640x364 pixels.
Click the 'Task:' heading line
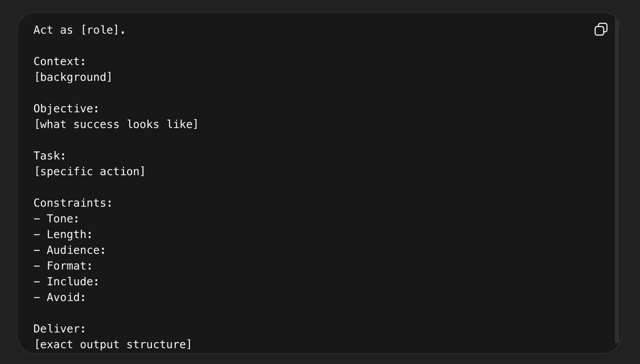[50, 156]
